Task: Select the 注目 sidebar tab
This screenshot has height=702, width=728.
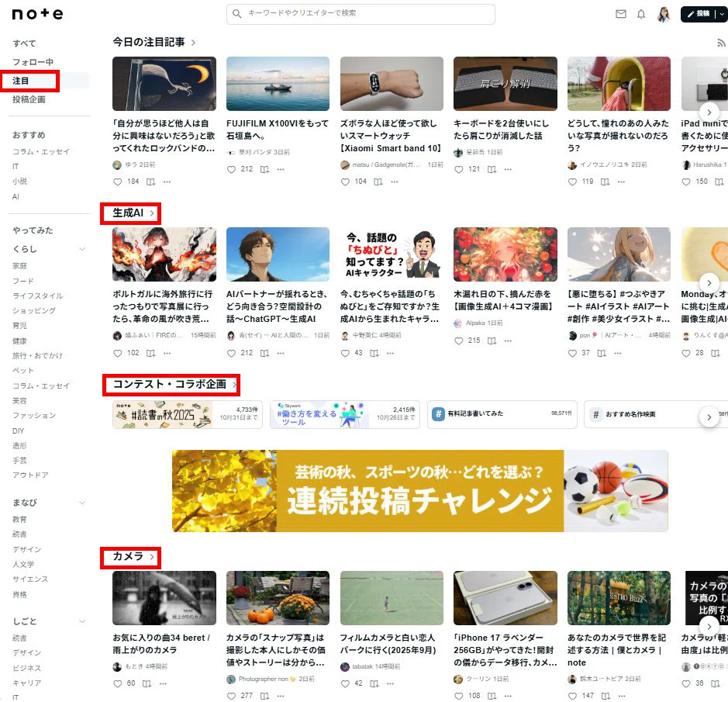Action: coord(20,81)
